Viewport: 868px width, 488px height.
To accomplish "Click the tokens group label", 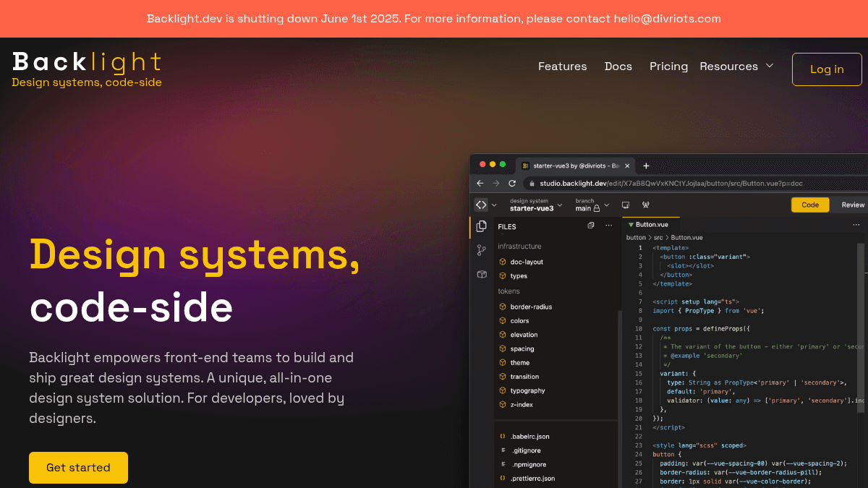I will click(x=509, y=291).
